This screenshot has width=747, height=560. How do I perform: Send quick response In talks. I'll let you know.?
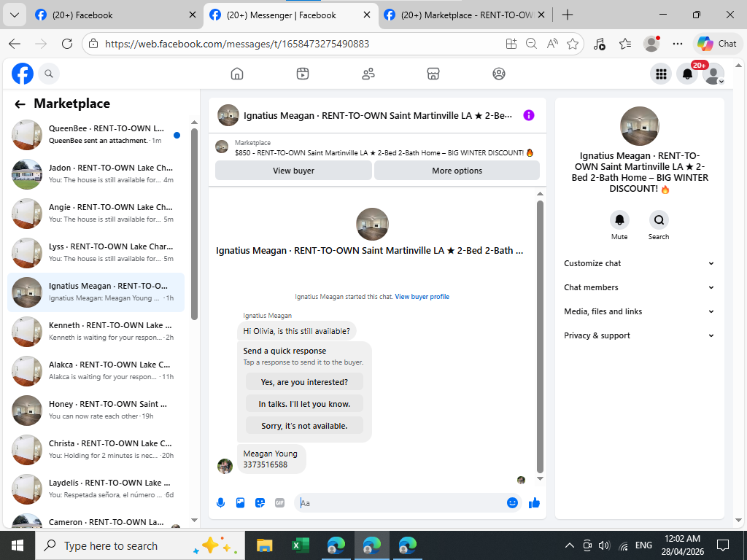click(304, 404)
